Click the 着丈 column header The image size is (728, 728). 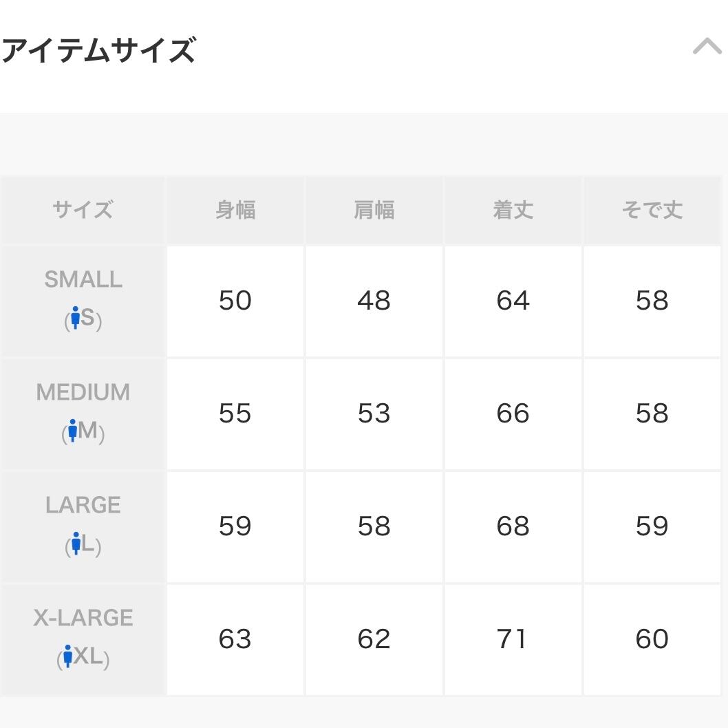tap(513, 210)
